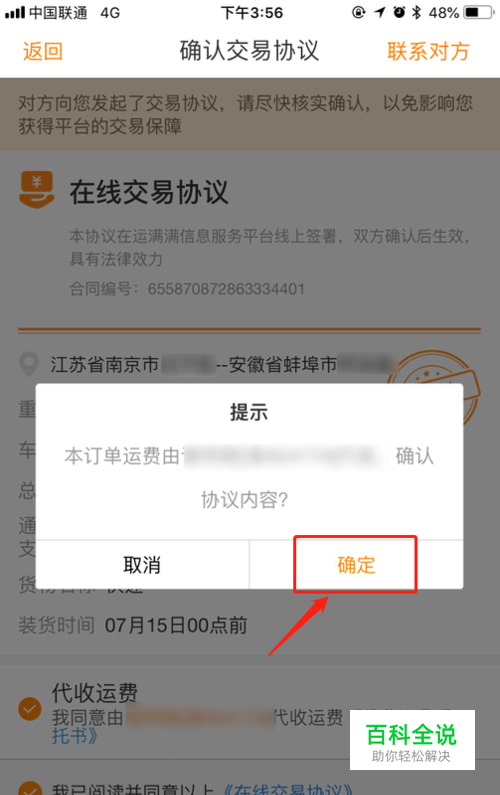Screen dimensions: 500x795
Task: Open the 托书》 entrustment link
Action: tap(75, 736)
